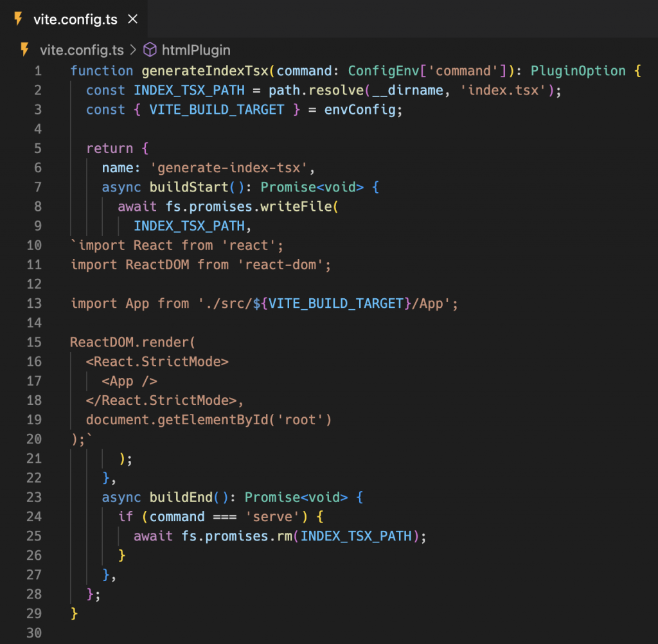Viewport: 658px width, 644px height.
Task: Click ${VITE_BUILD_TARGET} template expression on line 13
Action: click(332, 303)
